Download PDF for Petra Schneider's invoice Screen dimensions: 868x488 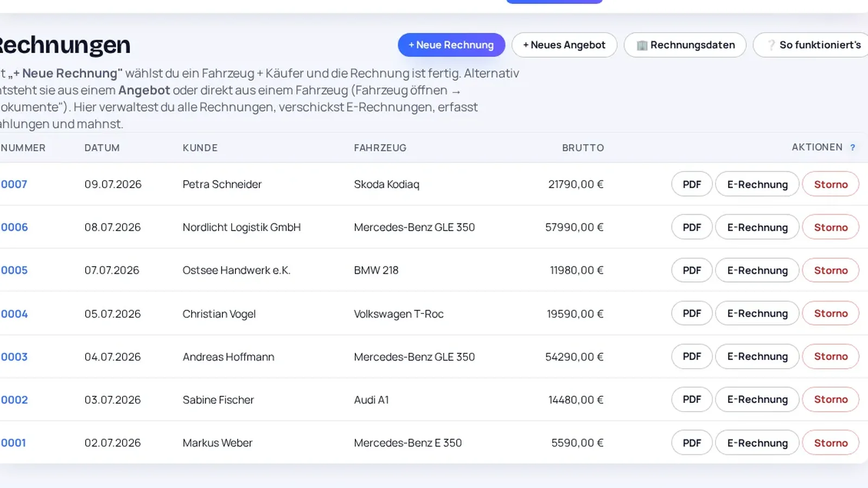[692, 184]
